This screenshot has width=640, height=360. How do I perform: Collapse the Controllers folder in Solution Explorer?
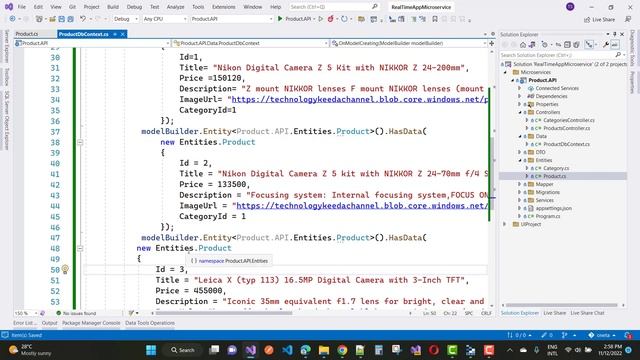point(520,112)
